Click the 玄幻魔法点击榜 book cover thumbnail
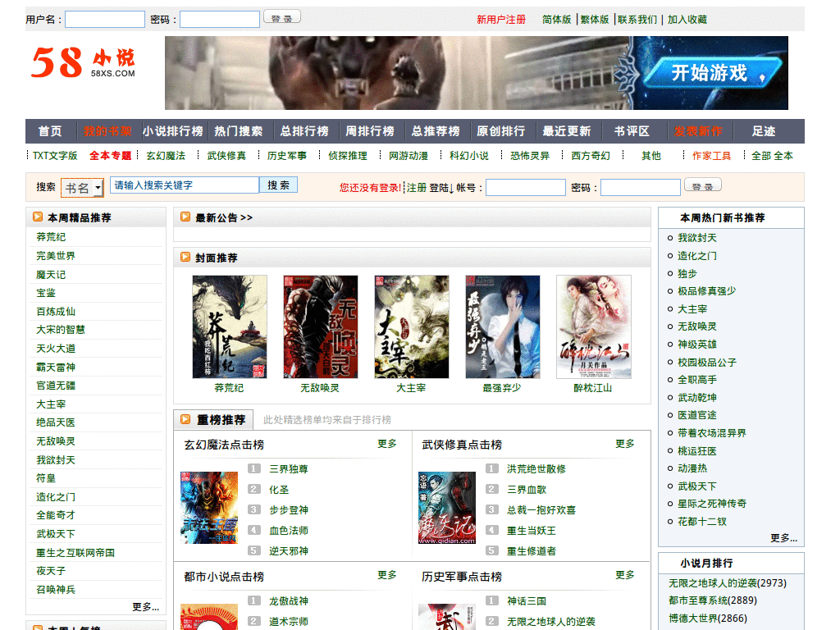This screenshot has width=840, height=630. (x=209, y=508)
